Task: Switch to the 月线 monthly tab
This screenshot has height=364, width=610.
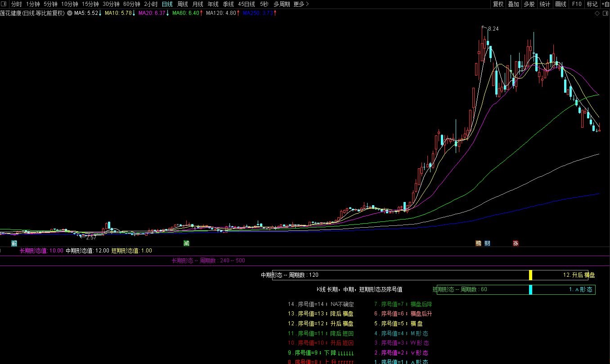Action: click(x=198, y=4)
